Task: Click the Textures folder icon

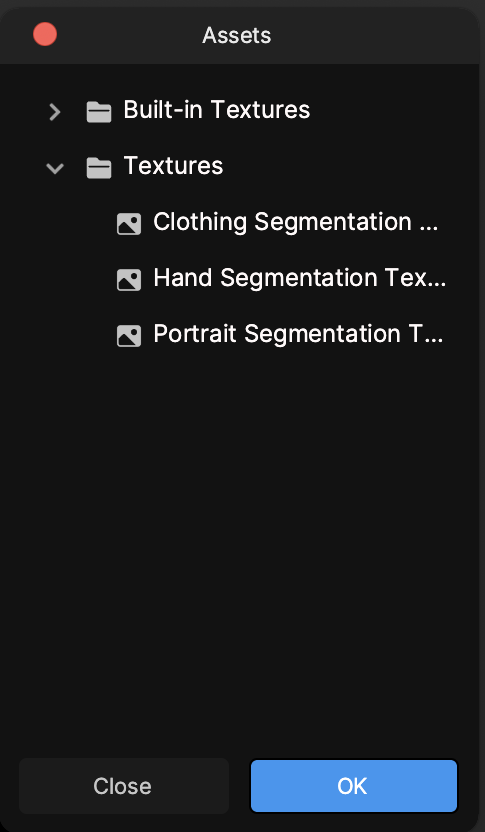Action: coord(99,168)
